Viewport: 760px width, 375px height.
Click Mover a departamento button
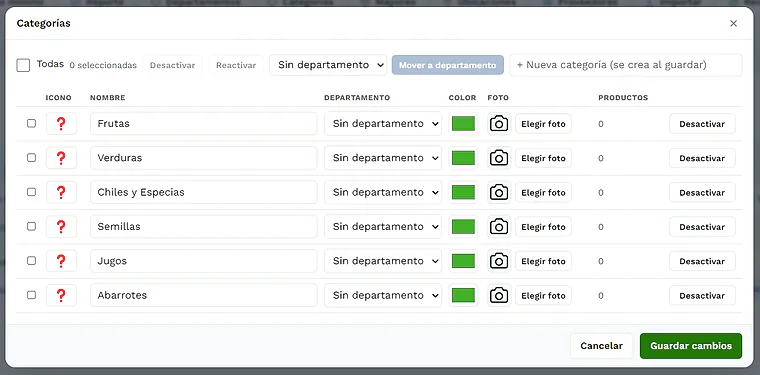click(x=448, y=65)
